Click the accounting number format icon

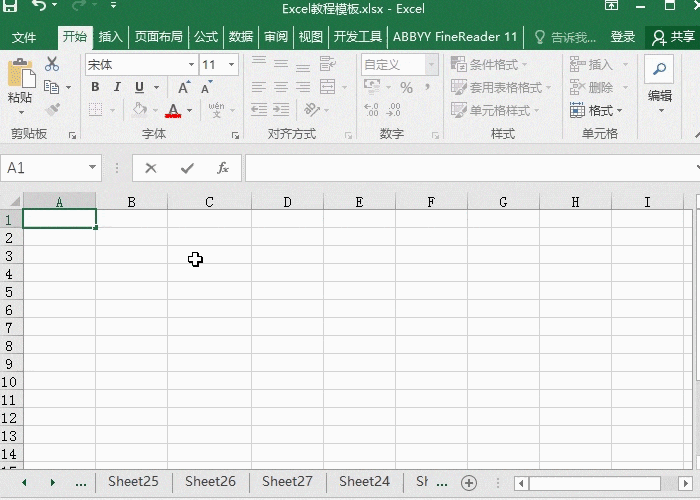tap(372, 86)
